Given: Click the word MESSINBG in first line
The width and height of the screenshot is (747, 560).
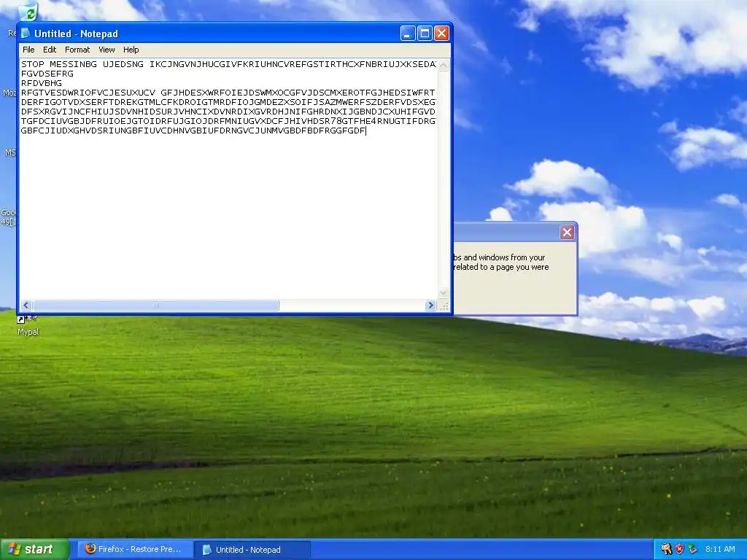Looking at the screenshot, I should tap(73, 64).
